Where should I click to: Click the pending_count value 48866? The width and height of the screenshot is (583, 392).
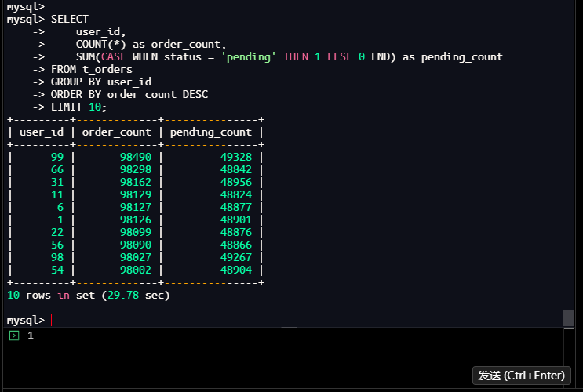click(x=236, y=245)
